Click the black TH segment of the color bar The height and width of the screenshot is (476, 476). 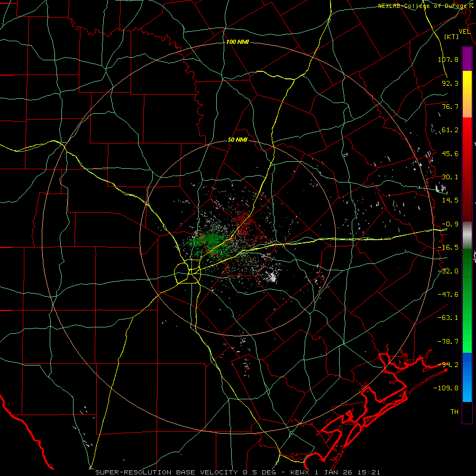pyautogui.click(x=467, y=412)
